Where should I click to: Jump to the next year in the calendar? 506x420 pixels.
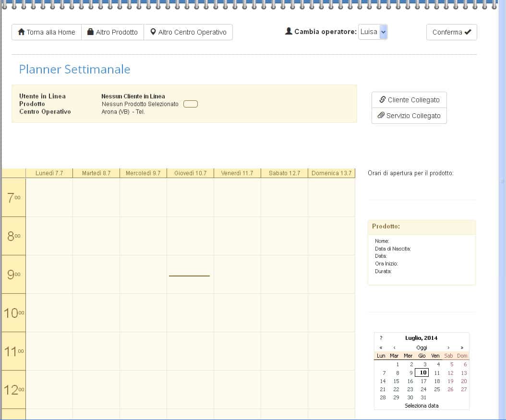pyautogui.click(x=462, y=348)
